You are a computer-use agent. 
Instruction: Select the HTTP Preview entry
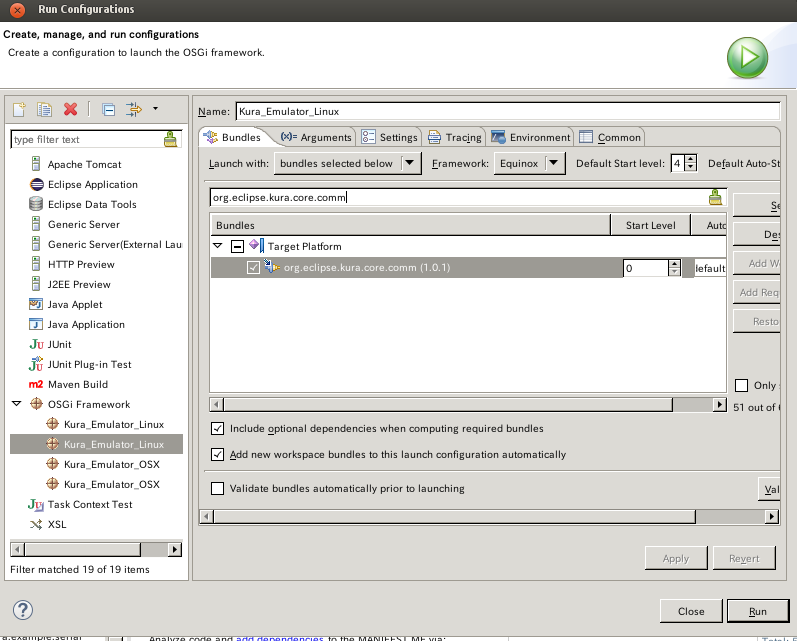point(81,264)
